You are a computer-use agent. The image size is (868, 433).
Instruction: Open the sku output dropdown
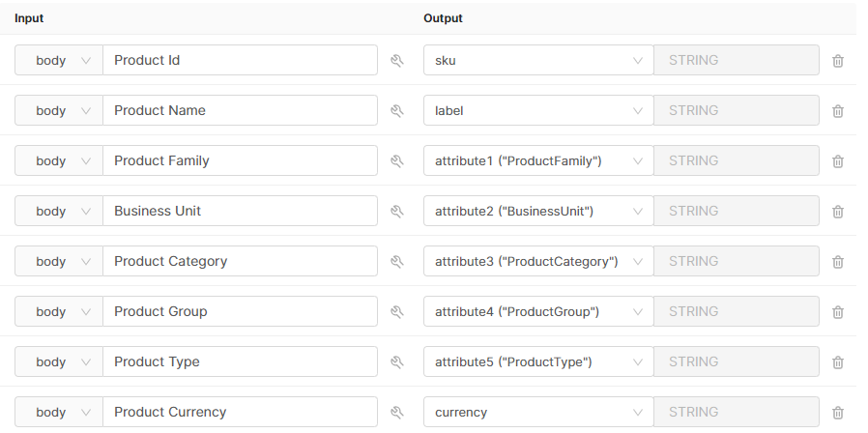pyautogui.click(x=537, y=60)
